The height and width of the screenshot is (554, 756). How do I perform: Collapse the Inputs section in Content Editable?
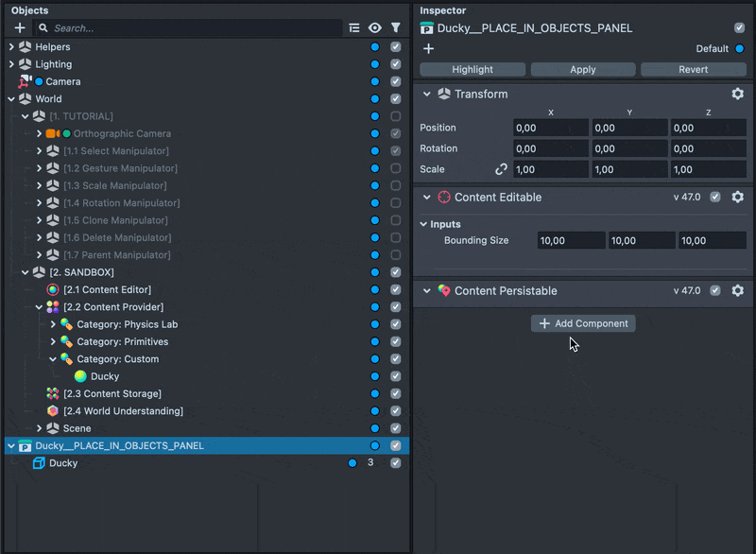(x=424, y=224)
